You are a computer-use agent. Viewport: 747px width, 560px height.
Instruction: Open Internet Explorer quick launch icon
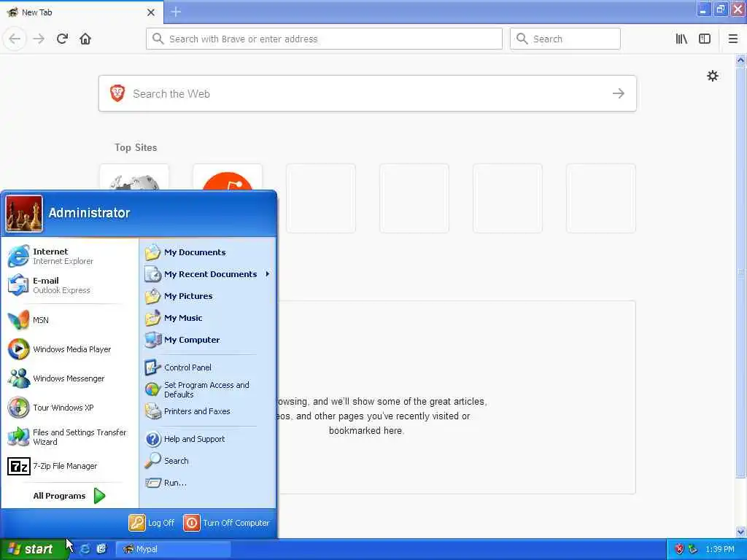85,549
